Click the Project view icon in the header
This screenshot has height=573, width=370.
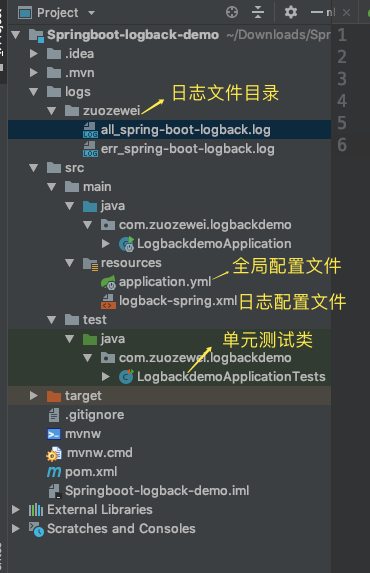pos(25,13)
